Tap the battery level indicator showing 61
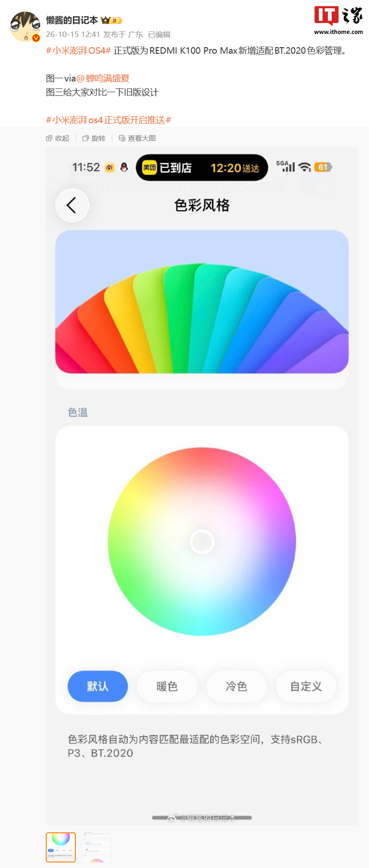369x868 pixels. click(323, 167)
